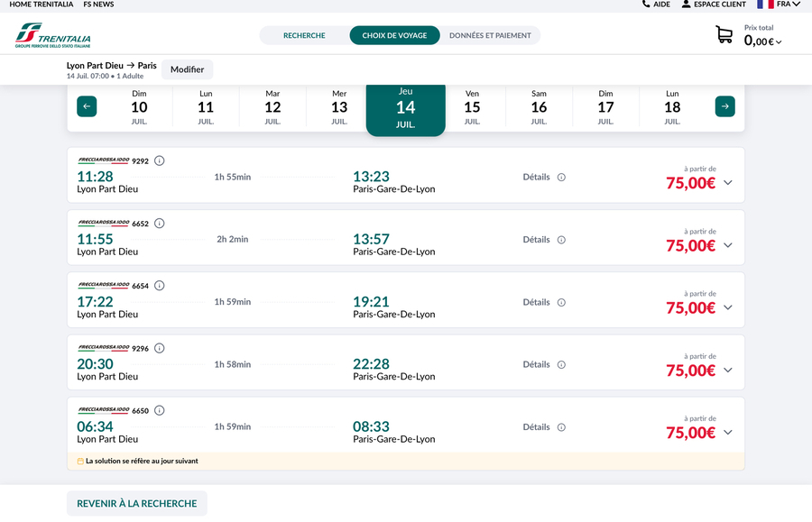Viewport: 812px width, 522px height.
Task: Switch to the Recherche step tab
Action: pyautogui.click(x=304, y=36)
